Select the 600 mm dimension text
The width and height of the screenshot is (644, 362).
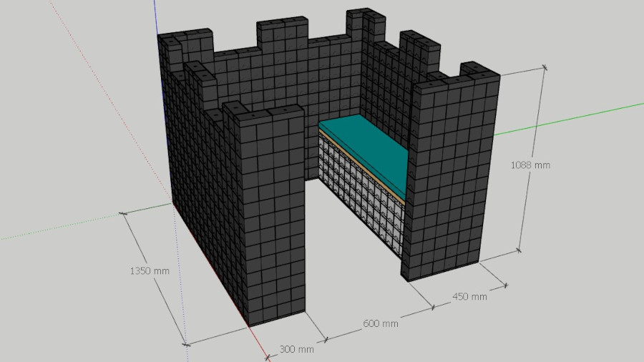380,323
